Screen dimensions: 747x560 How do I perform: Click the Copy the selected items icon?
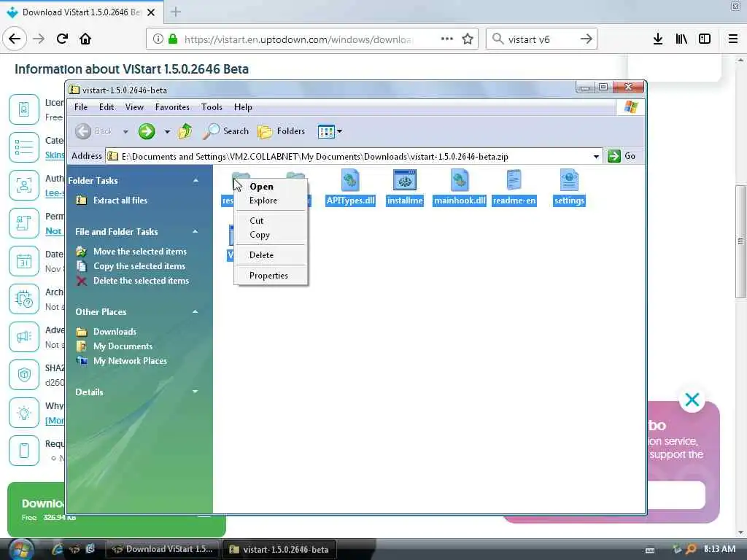(82, 266)
